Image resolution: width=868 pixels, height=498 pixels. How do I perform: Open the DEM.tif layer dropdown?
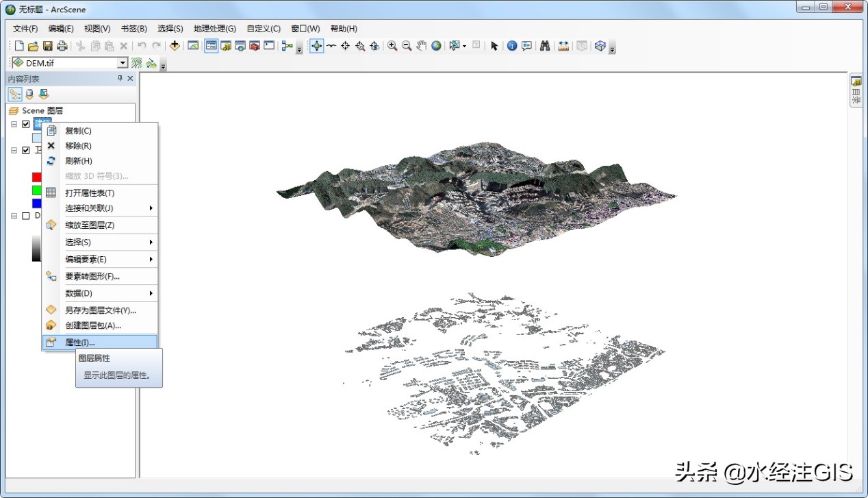click(123, 63)
